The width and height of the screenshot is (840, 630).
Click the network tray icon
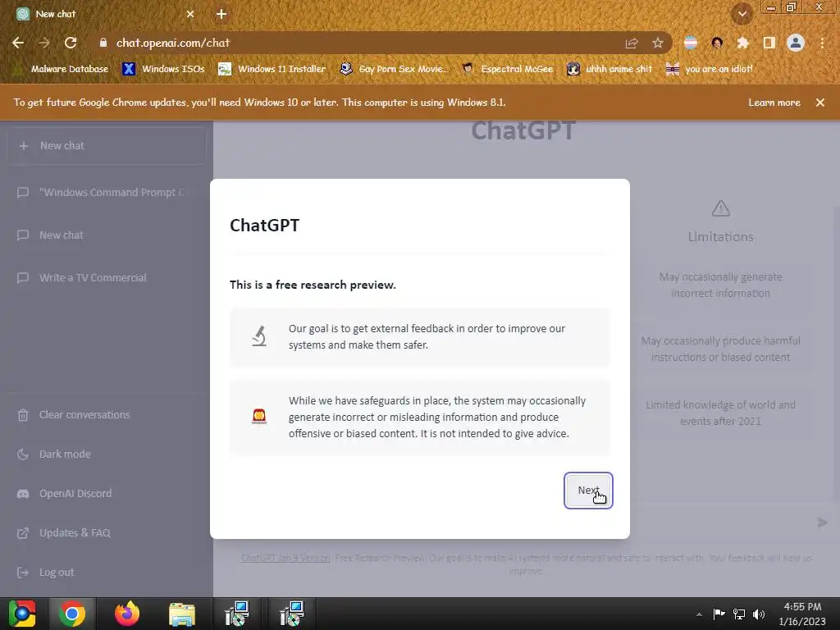739,614
